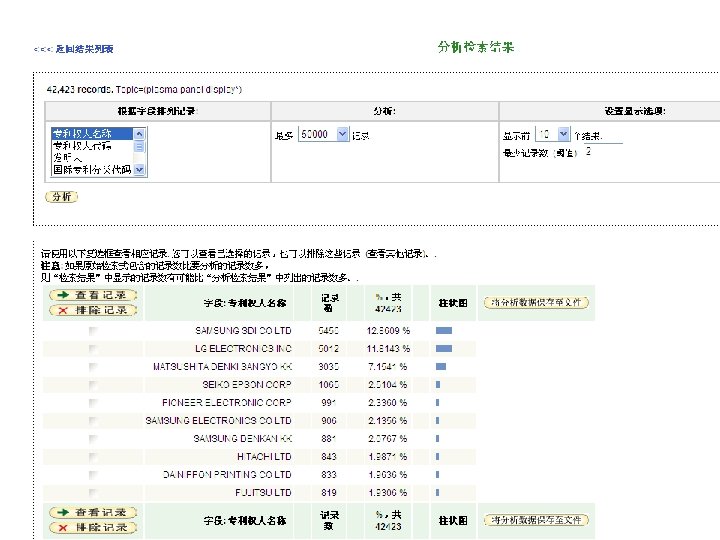Check the DAINIPPON PRINTING CO LTD row checkbox

93,474
